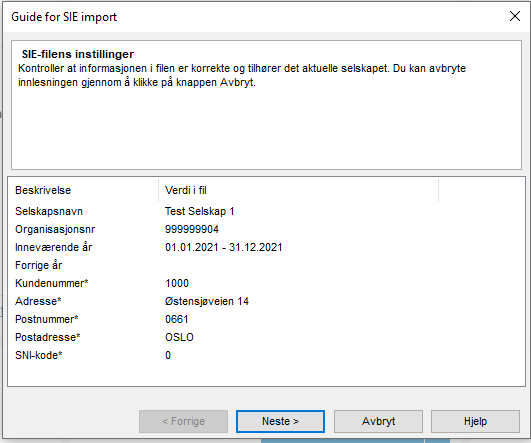Select the Postadresse* row

(x=266, y=337)
